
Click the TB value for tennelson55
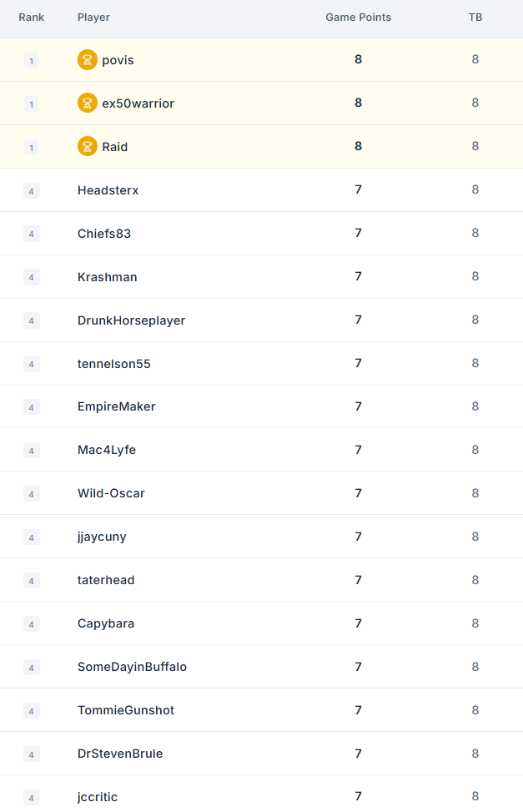click(x=475, y=363)
